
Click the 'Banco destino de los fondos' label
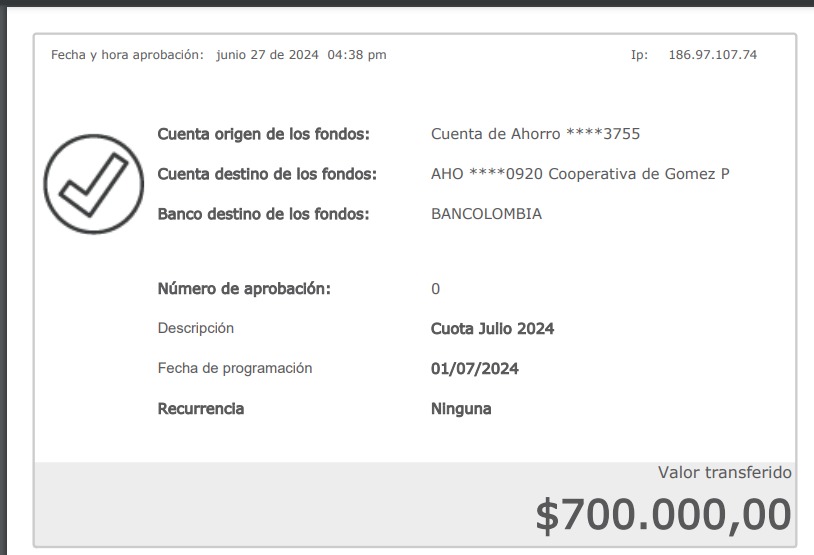(263, 214)
